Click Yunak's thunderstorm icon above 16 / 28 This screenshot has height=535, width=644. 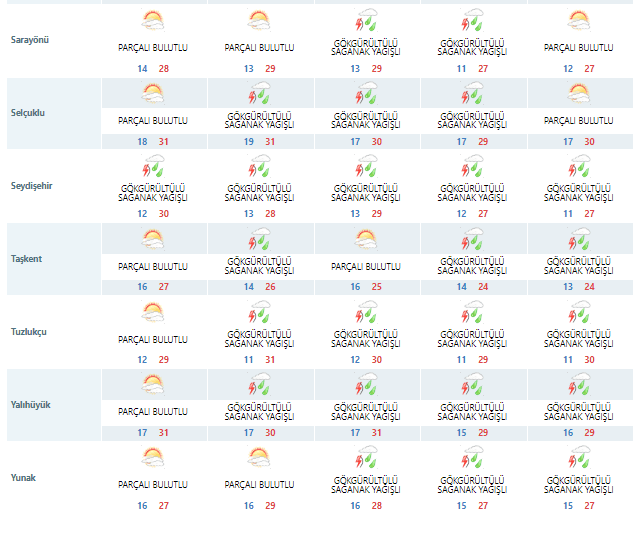(366, 458)
